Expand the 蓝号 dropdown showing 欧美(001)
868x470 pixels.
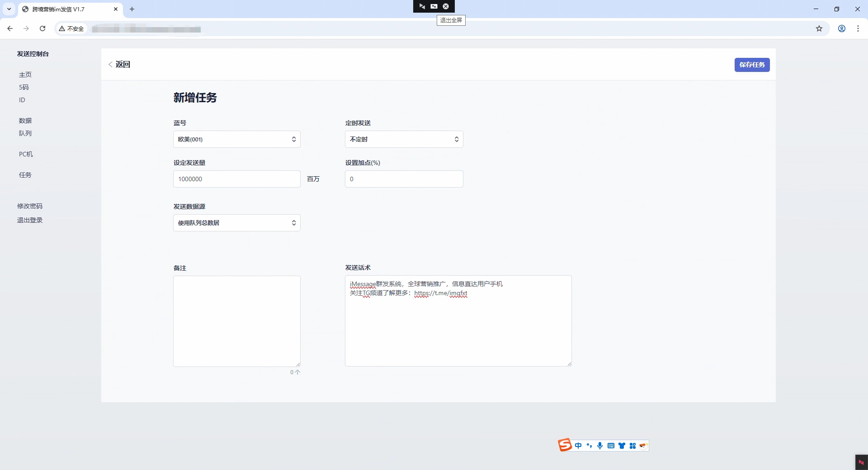tap(236, 139)
